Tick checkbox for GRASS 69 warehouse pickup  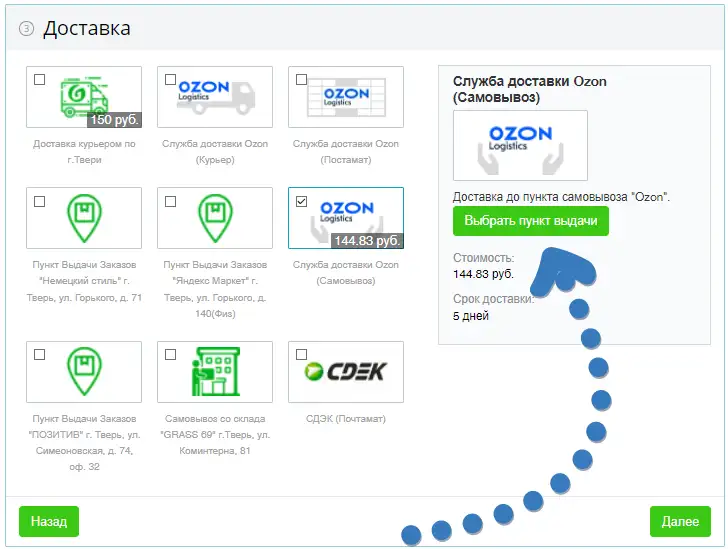(171, 354)
